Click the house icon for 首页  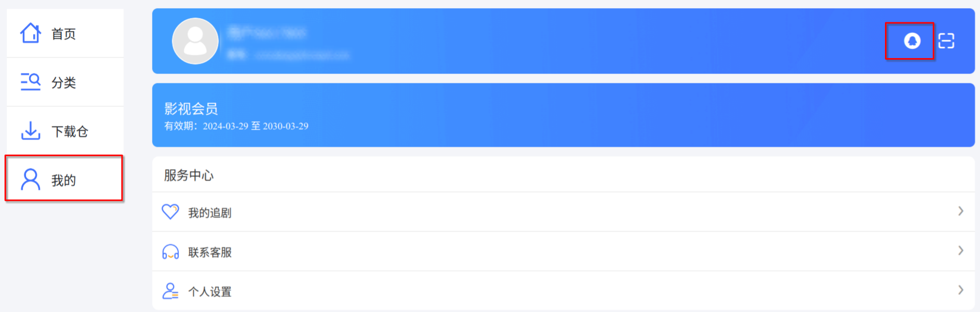point(31,33)
